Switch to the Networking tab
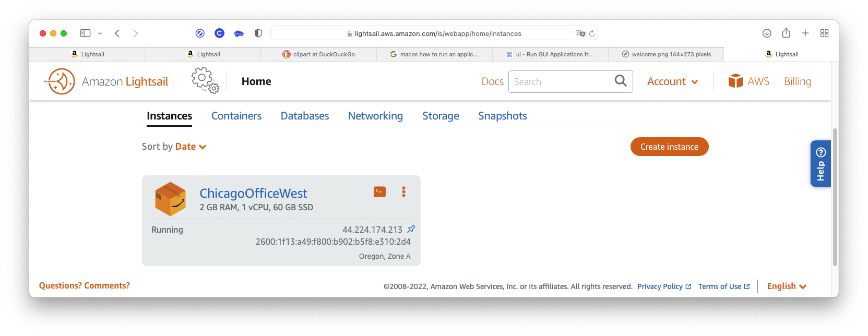 [375, 116]
